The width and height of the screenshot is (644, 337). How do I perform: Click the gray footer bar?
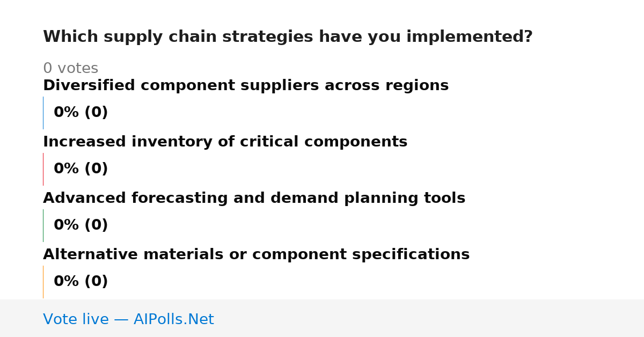click(x=322, y=318)
